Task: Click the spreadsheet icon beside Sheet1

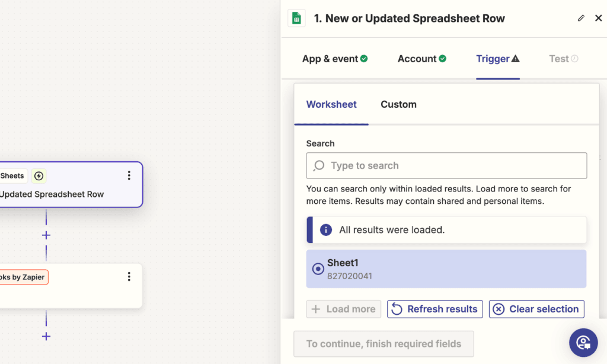Action: coord(318,269)
